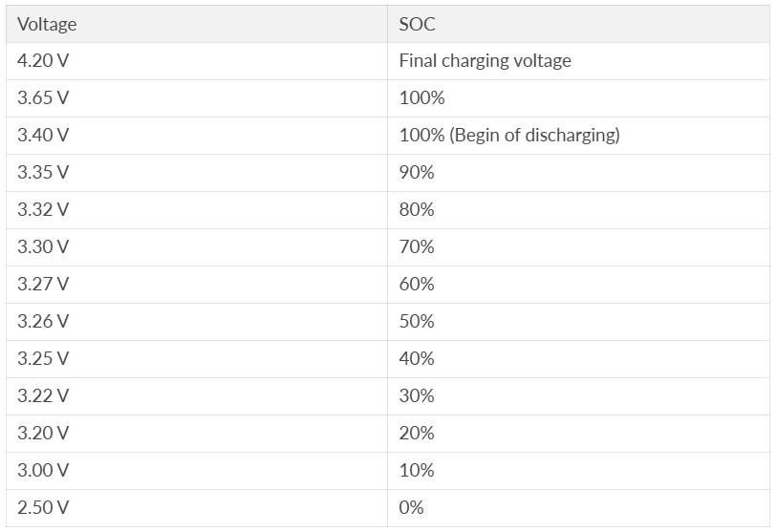Select the 3.30 V voltage cell
The height and width of the screenshot is (532, 777).
tap(43, 247)
